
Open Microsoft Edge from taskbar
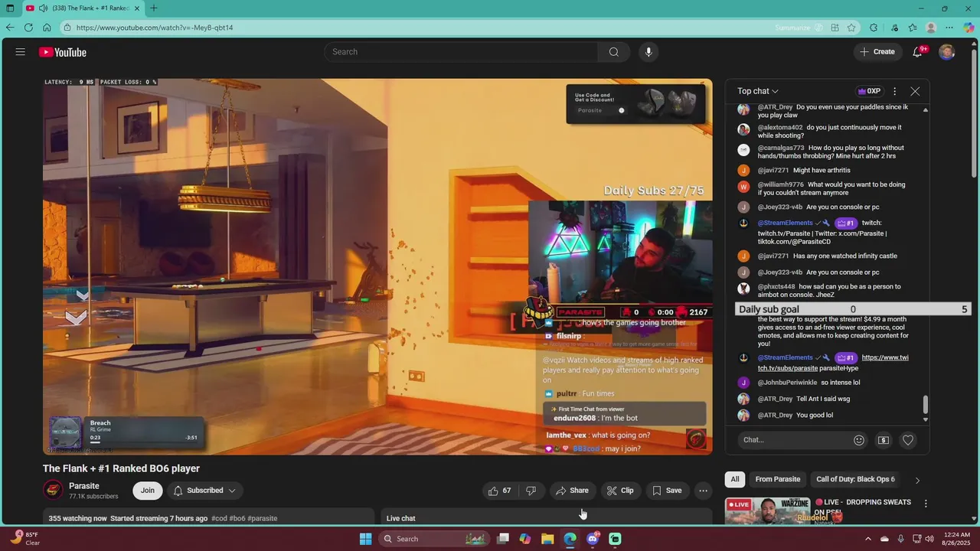(570, 539)
